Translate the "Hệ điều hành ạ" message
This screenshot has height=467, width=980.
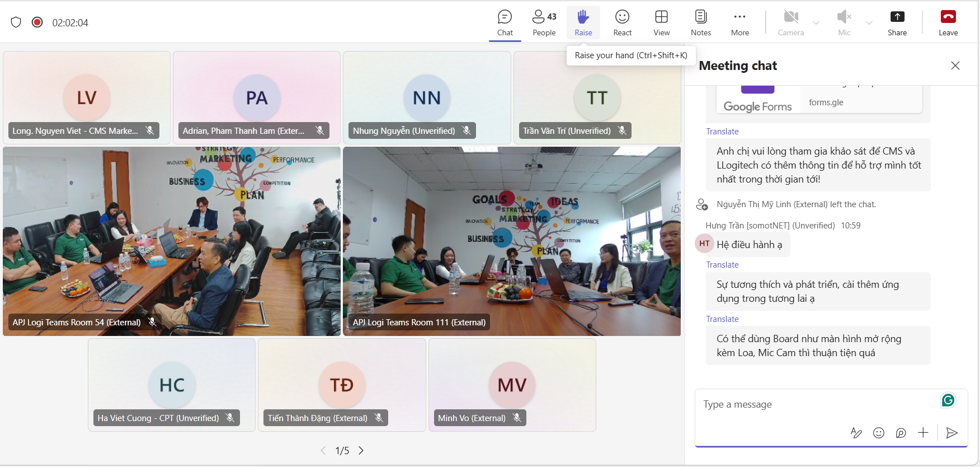[722, 265]
